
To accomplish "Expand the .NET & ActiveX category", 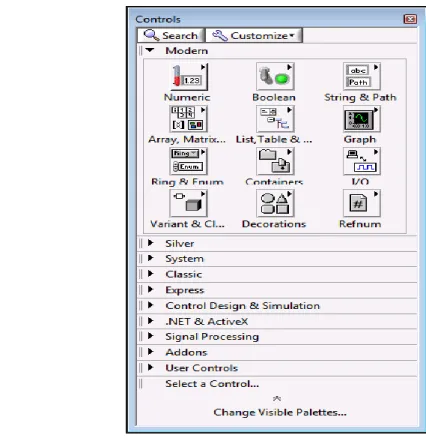I will point(151,321).
